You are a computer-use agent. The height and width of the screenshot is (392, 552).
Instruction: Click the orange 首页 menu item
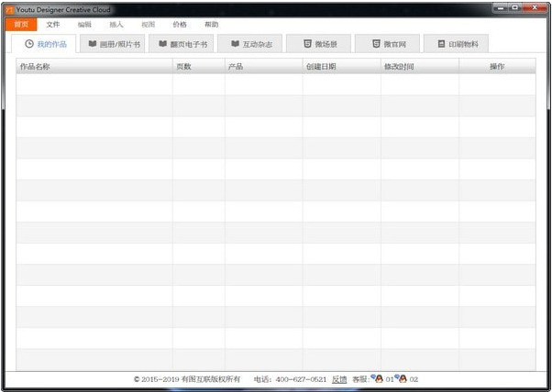pyautogui.click(x=21, y=24)
